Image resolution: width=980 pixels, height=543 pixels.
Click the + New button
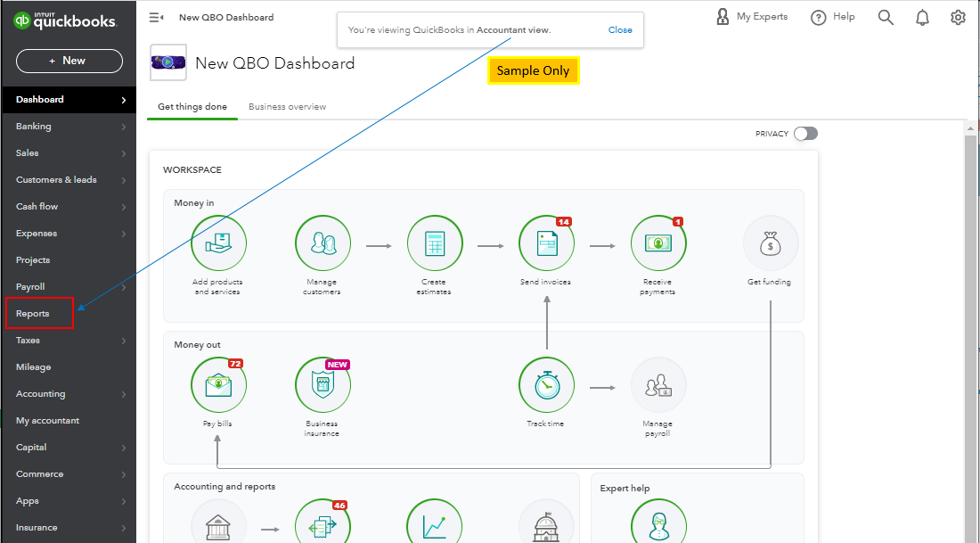[x=69, y=61]
